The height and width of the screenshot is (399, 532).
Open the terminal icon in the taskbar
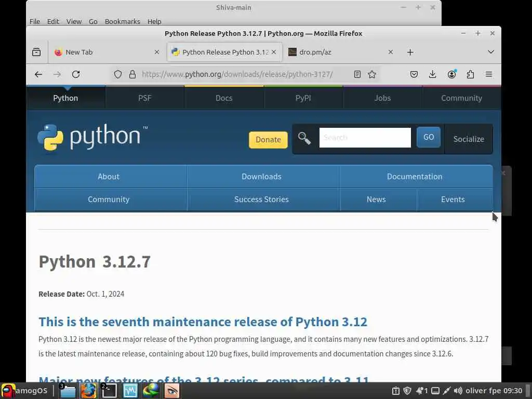[x=109, y=391]
